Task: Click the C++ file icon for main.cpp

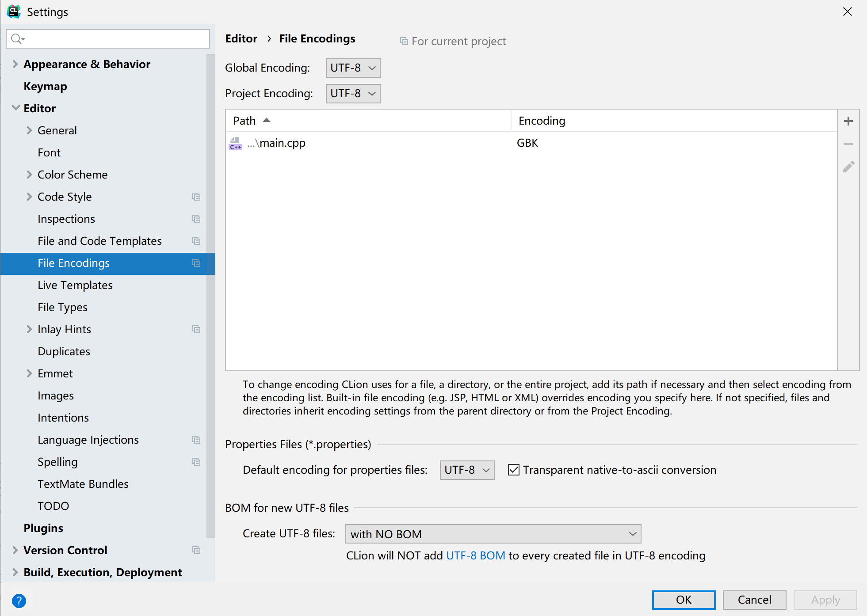Action: point(235,143)
